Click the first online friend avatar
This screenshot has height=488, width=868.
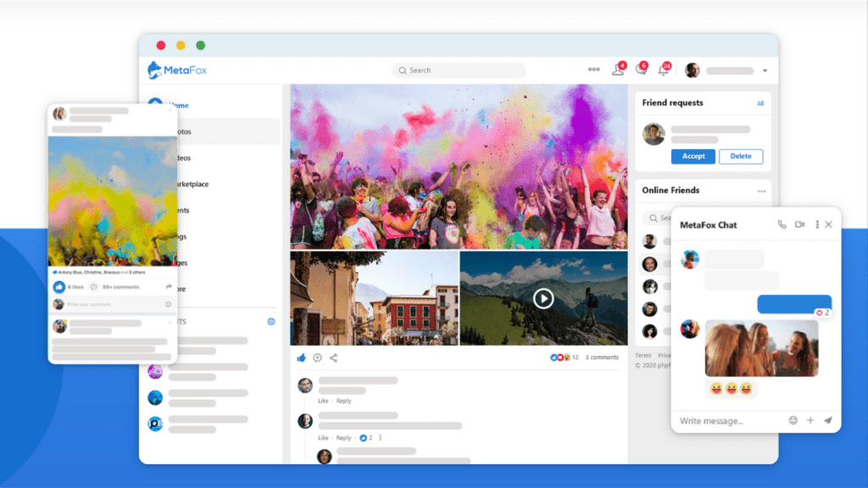[x=649, y=241]
